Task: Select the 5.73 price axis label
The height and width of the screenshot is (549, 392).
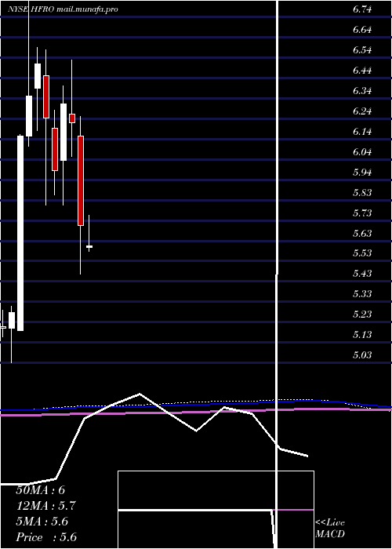Action: click(x=362, y=213)
